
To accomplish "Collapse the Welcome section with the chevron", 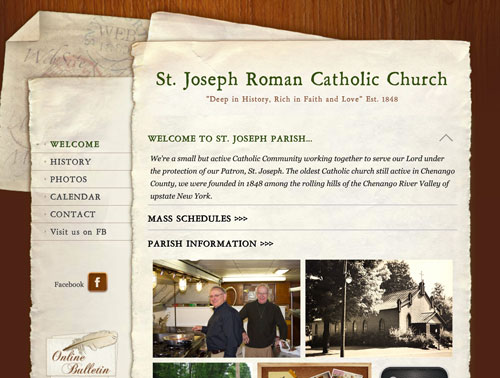I will [446, 138].
